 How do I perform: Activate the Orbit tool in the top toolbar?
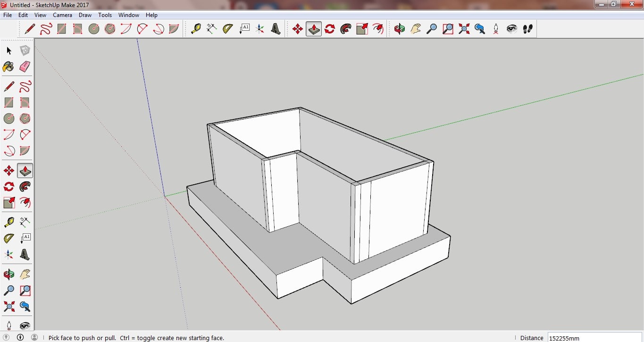click(400, 29)
